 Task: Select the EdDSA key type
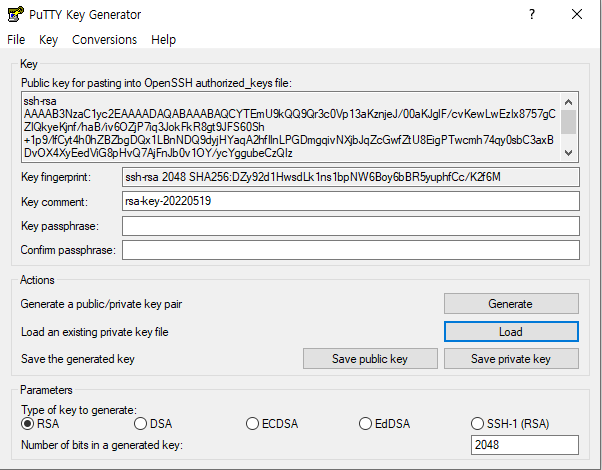pos(384,424)
